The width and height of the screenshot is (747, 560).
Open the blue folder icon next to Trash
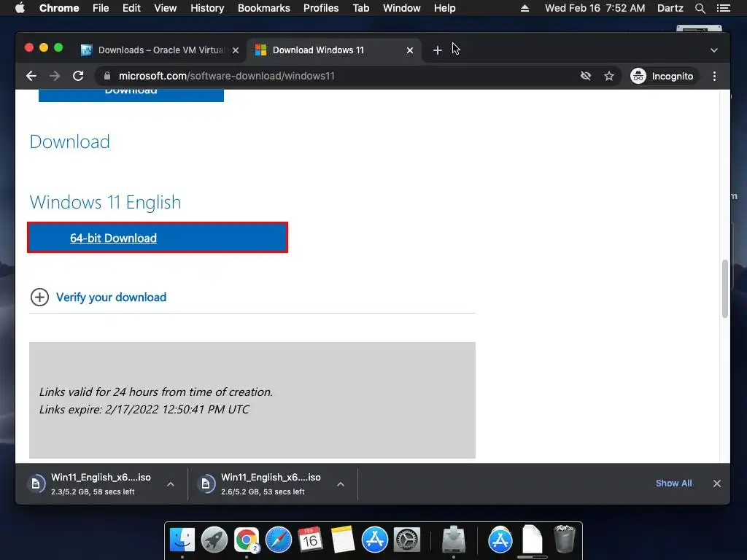click(x=500, y=540)
